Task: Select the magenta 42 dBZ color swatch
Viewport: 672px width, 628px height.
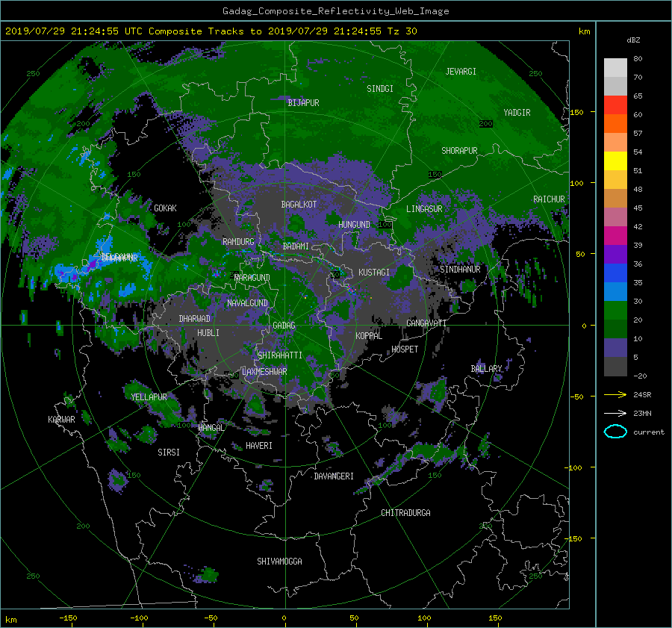Action: 615,235
